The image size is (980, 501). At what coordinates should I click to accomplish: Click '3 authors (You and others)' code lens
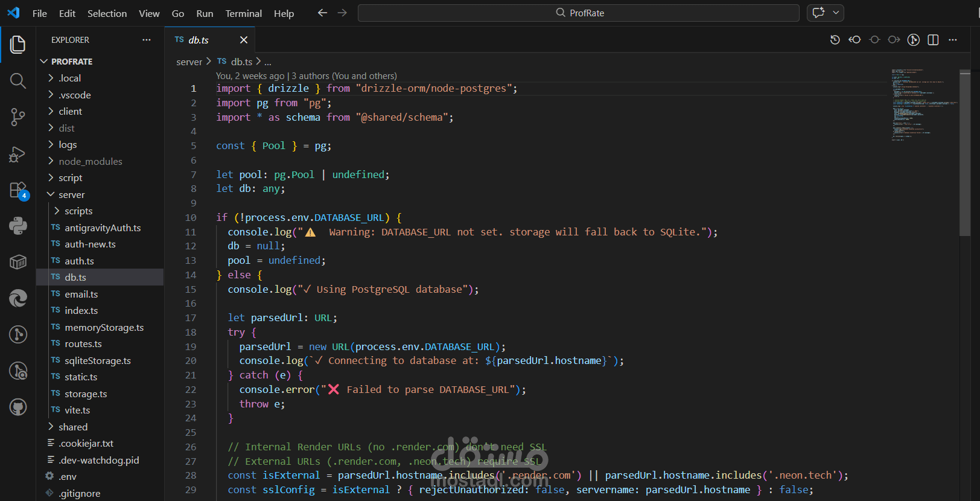coord(344,76)
